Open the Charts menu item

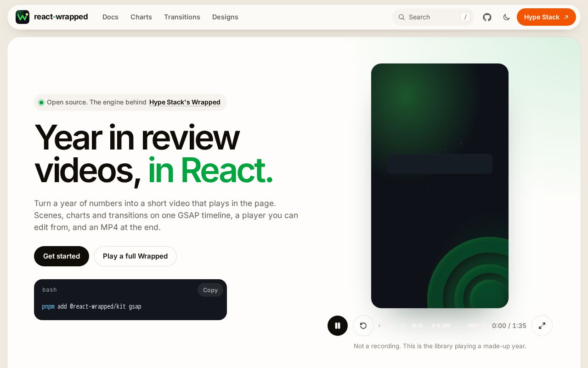(141, 17)
